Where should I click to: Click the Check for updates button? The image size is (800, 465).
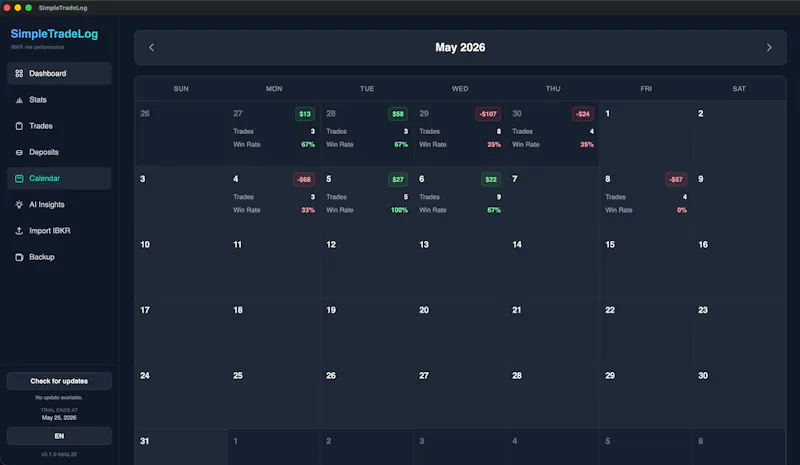tap(59, 381)
